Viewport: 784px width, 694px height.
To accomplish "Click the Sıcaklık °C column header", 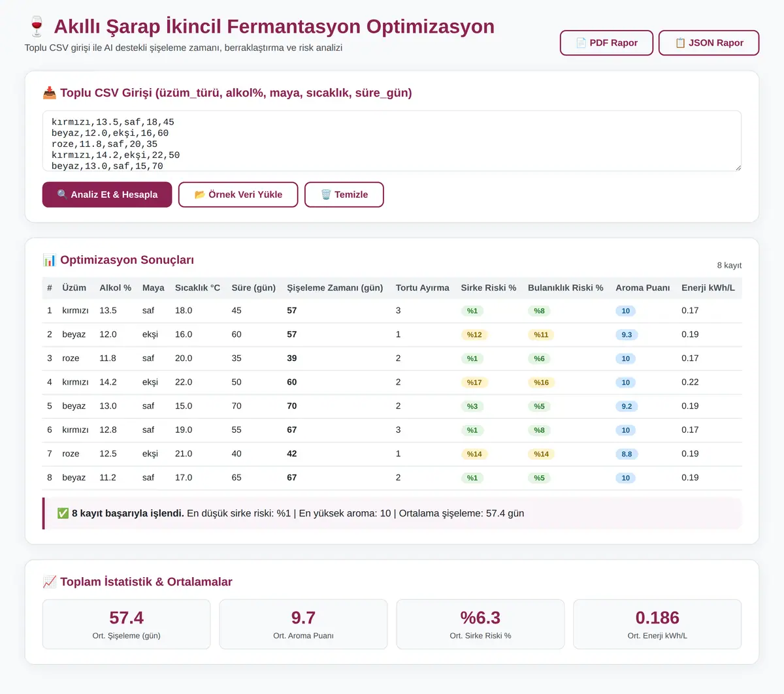I will point(197,288).
